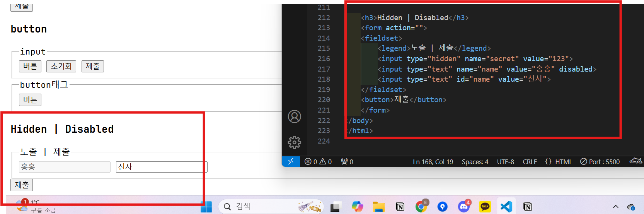Click the closing /html tag line
644x214 pixels.
[x=359, y=131]
